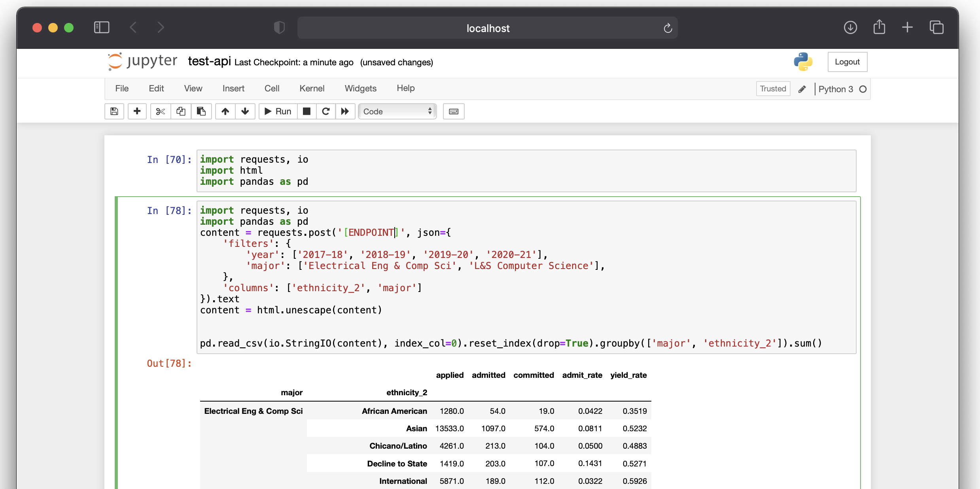Move selected cell down
The image size is (980, 489).
(x=245, y=111)
